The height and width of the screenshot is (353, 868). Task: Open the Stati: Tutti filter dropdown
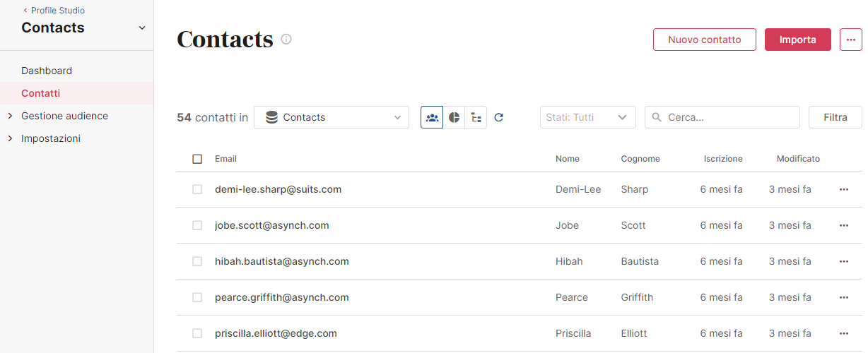[x=588, y=117]
